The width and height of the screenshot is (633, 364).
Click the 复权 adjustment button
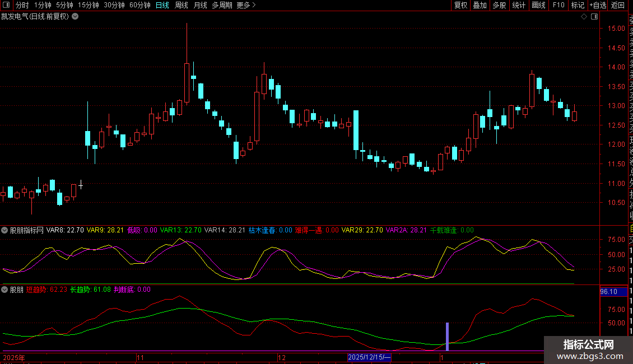[x=460, y=5]
